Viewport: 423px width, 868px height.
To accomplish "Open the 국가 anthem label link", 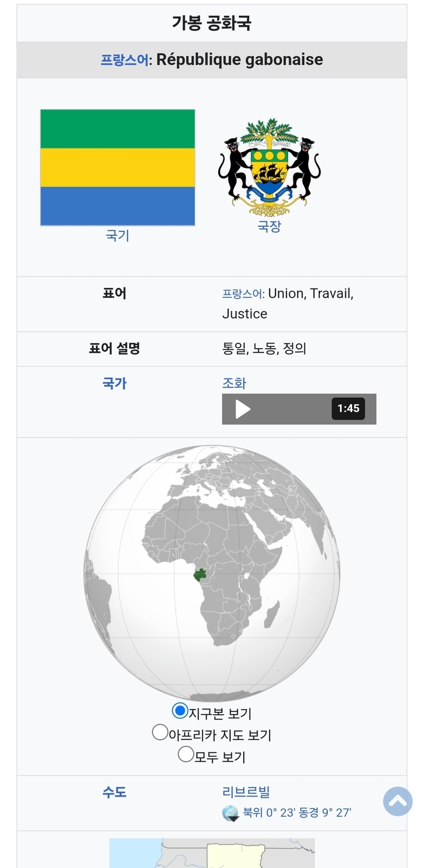I will click(x=115, y=383).
